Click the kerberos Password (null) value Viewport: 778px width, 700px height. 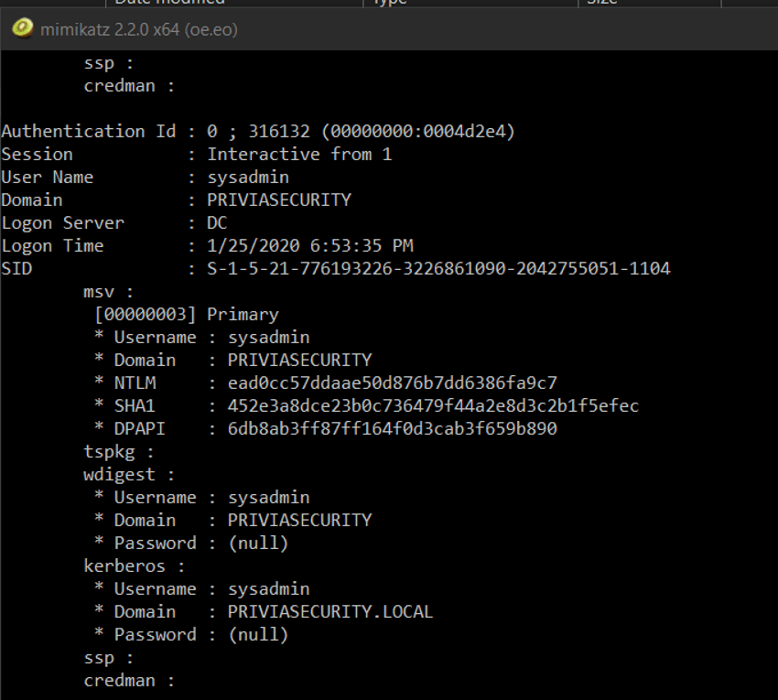(258, 634)
